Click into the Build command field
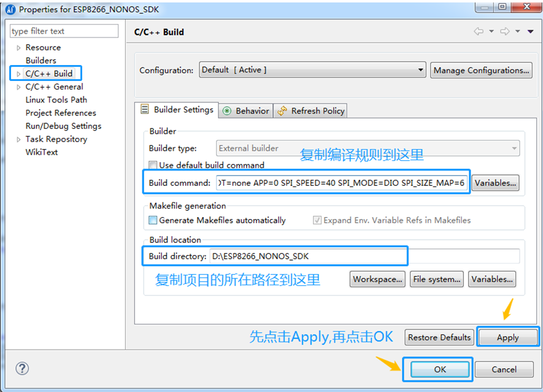This screenshot has height=392, width=543. click(x=342, y=183)
